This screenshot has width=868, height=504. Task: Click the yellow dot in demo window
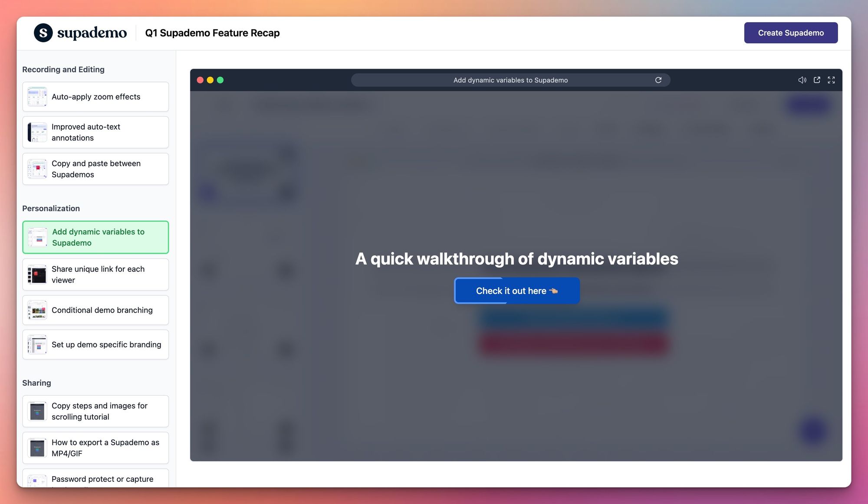(210, 80)
